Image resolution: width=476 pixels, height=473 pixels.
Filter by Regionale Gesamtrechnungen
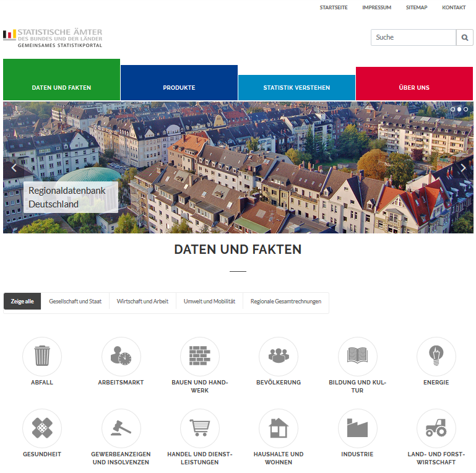coord(286,301)
